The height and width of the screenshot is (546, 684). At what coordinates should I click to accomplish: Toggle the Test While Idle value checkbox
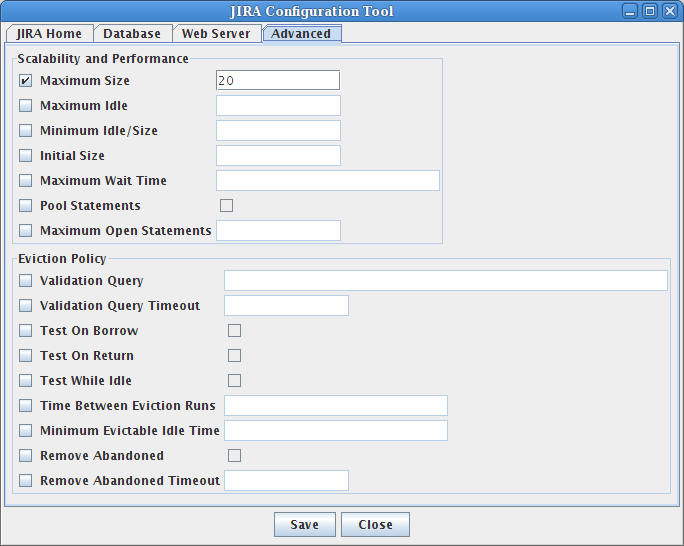[234, 381]
